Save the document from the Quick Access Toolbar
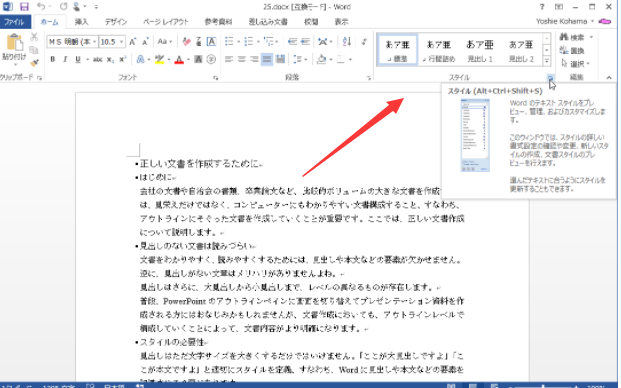 (x=24, y=7)
